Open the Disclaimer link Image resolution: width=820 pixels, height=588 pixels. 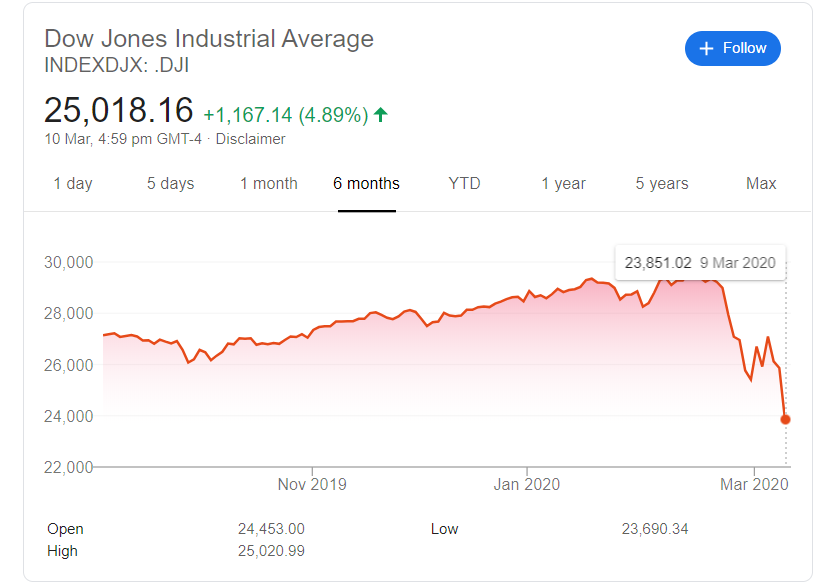[250, 139]
